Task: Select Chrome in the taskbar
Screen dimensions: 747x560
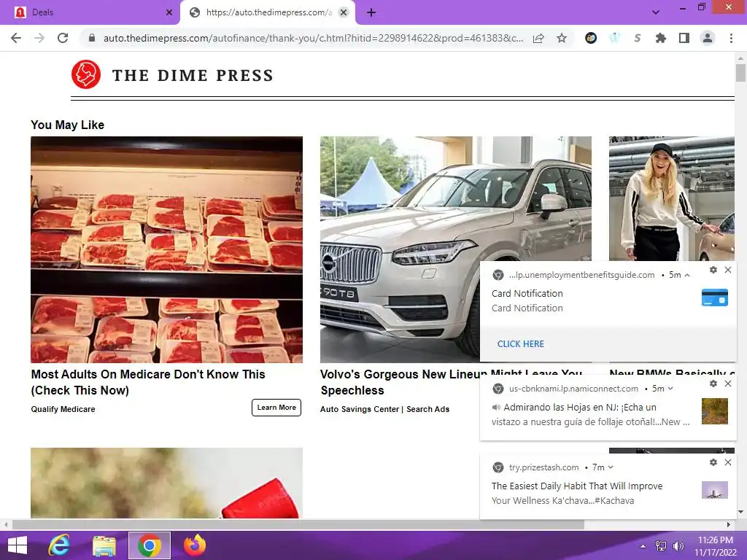Action: coord(149,545)
